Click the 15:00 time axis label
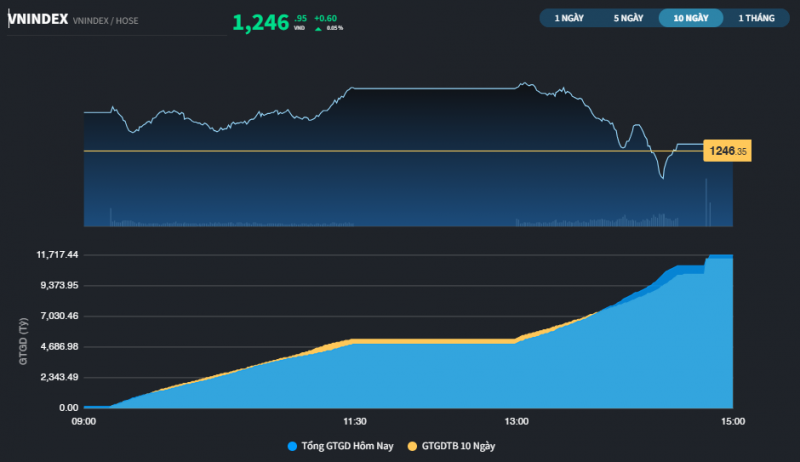This screenshot has width=800, height=462. click(x=732, y=422)
